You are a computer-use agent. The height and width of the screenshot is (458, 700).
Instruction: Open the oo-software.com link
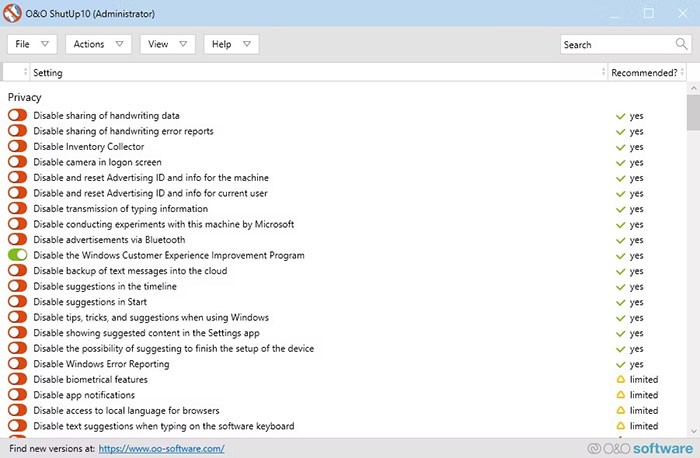pyautogui.click(x=161, y=449)
